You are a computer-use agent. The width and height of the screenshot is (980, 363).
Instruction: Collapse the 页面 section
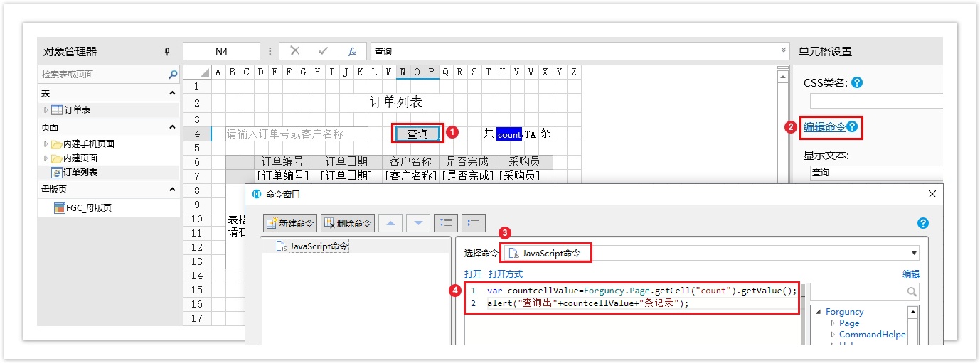172,127
